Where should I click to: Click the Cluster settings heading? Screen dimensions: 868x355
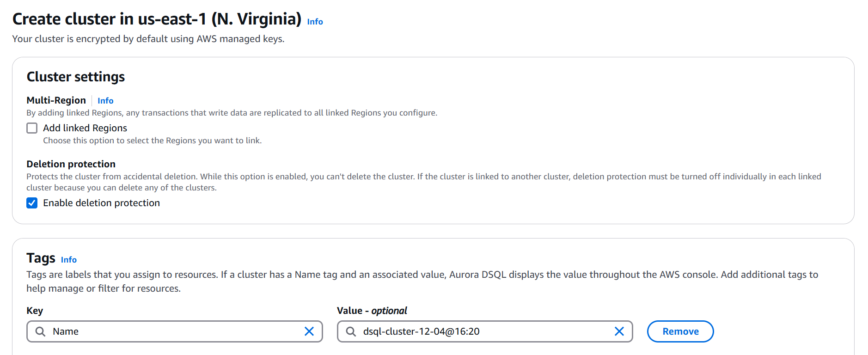(x=76, y=77)
